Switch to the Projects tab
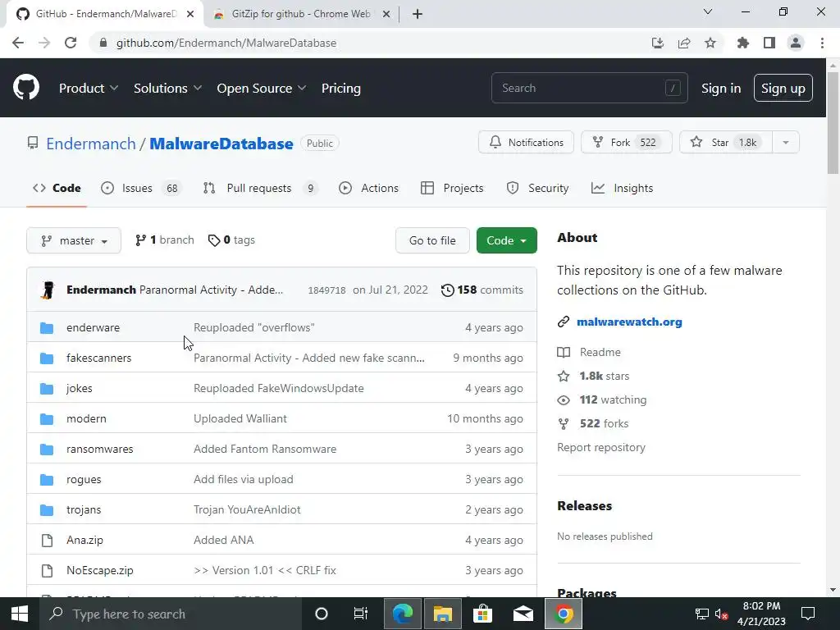This screenshot has width=840, height=630. pos(452,188)
